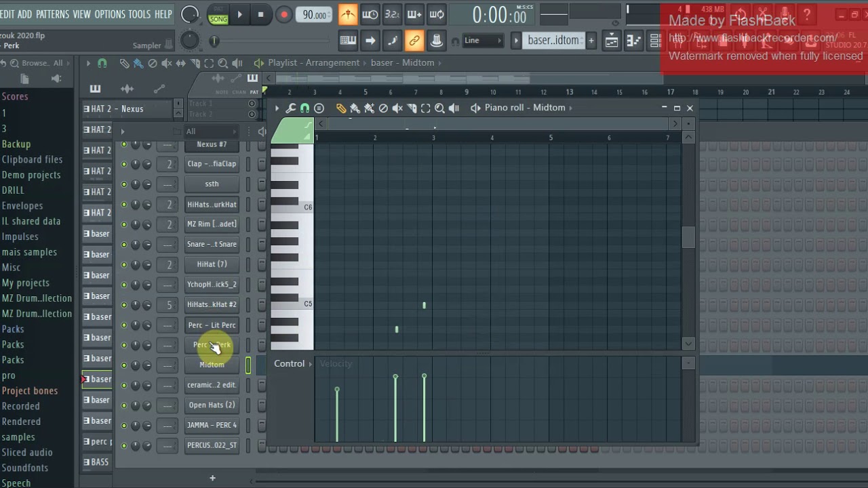Click the Play button
Screen dimensions: 868x488
pyautogui.click(x=239, y=14)
